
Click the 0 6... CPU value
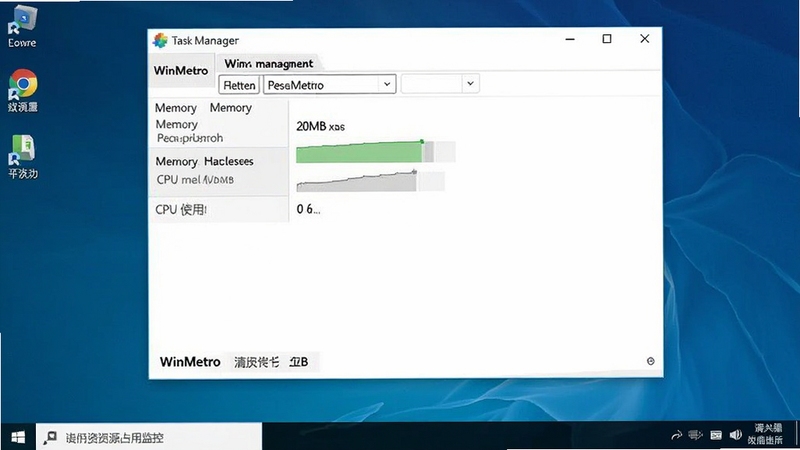coord(308,209)
